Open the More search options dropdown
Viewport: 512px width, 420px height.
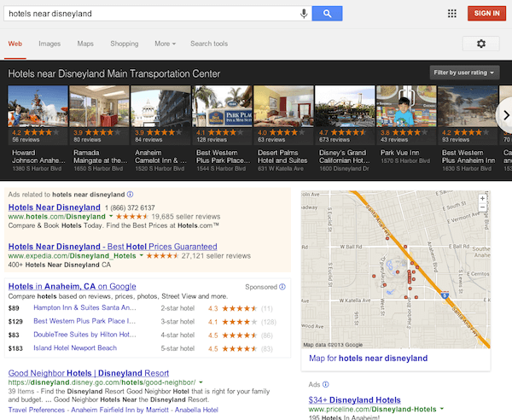[x=165, y=44]
